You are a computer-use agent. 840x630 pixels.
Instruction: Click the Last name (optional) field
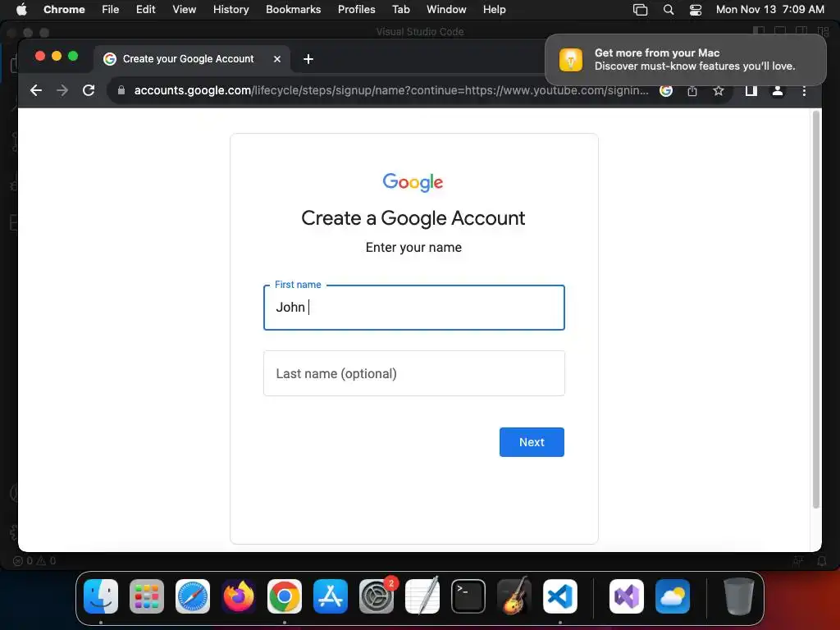(413, 373)
